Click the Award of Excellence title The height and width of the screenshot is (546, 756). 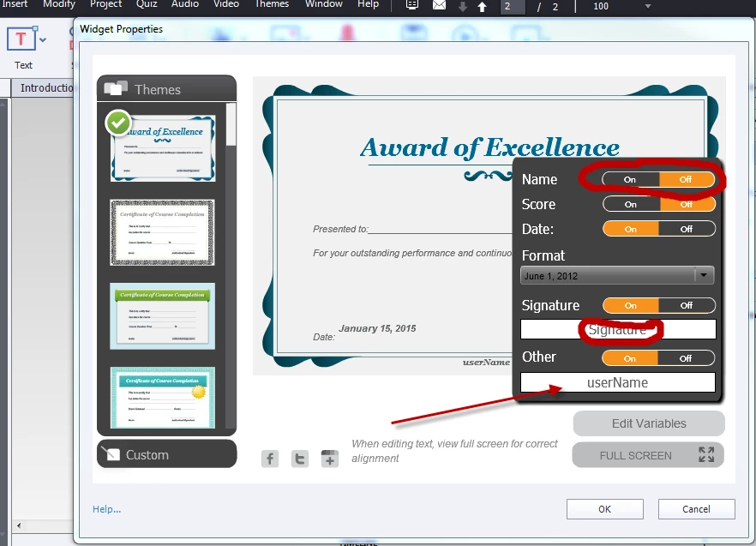tap(489, 147)
